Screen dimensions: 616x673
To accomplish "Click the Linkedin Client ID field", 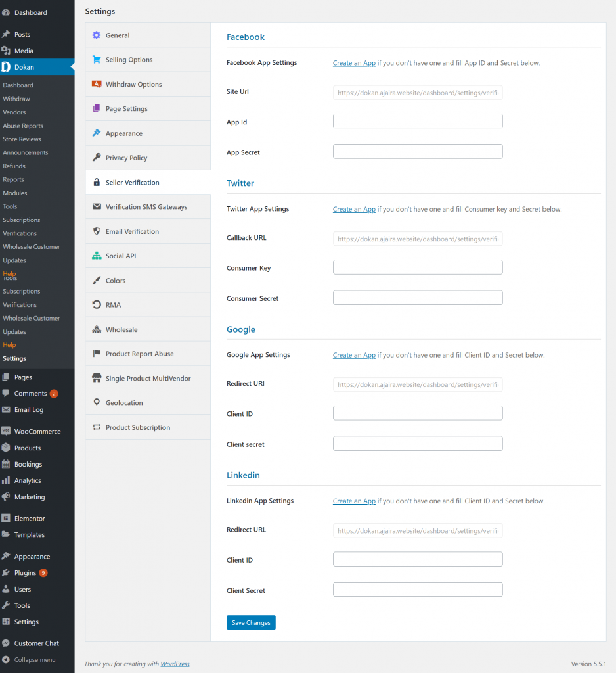I will click(418, 559).
